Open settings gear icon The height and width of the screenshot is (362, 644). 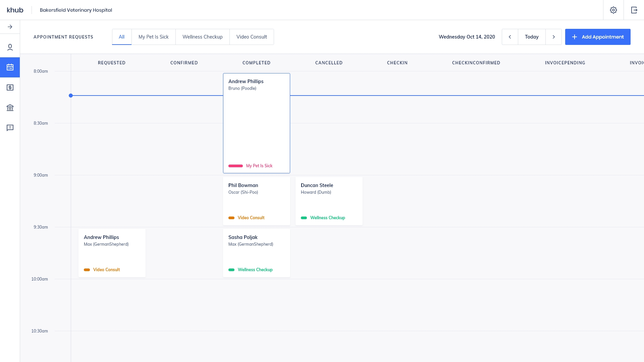pyautogui.click(x=613, y=10)
